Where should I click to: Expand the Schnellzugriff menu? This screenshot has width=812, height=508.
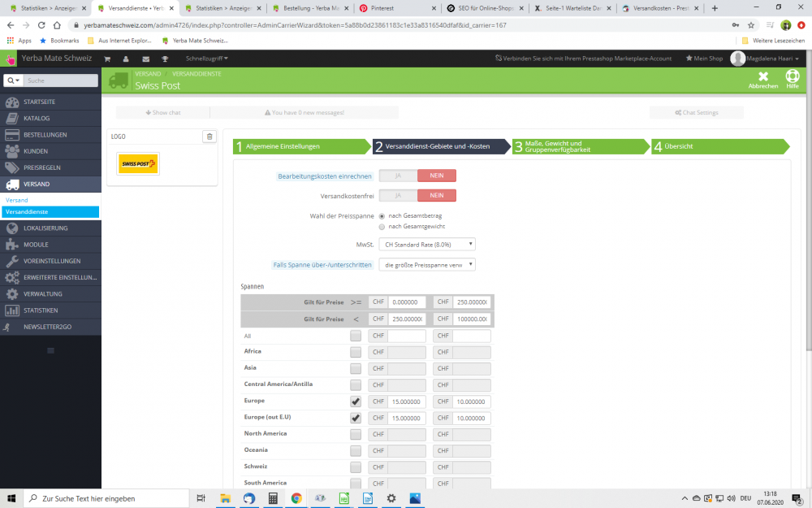coord(206,59)
